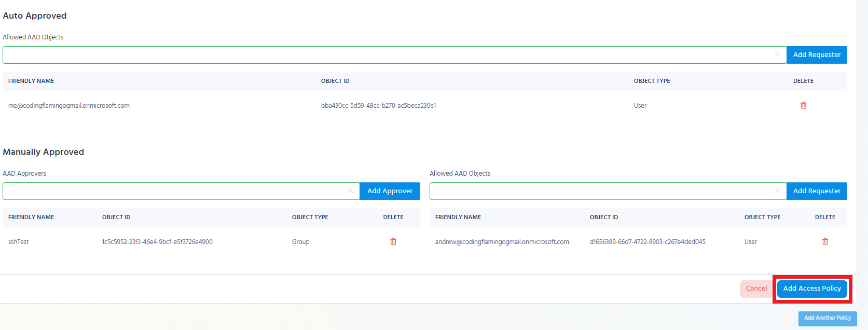Submit with Add Access Policy button
Image resolution: width=868 pixels, height=330 pixels.
coord(812,289)
